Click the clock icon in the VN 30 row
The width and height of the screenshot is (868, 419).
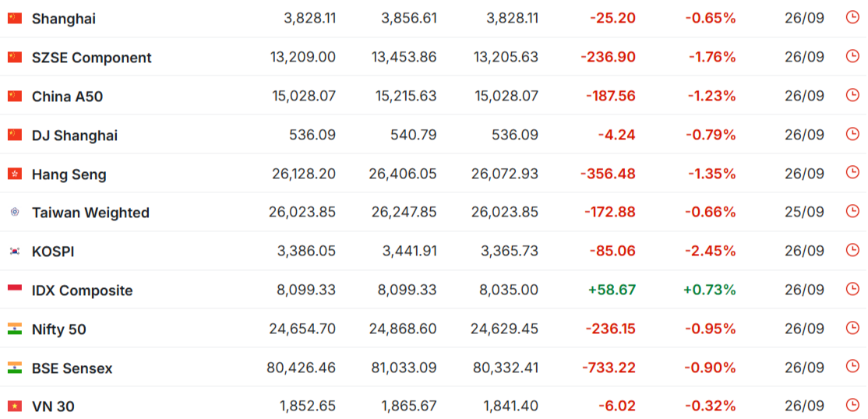coord(852,405)
